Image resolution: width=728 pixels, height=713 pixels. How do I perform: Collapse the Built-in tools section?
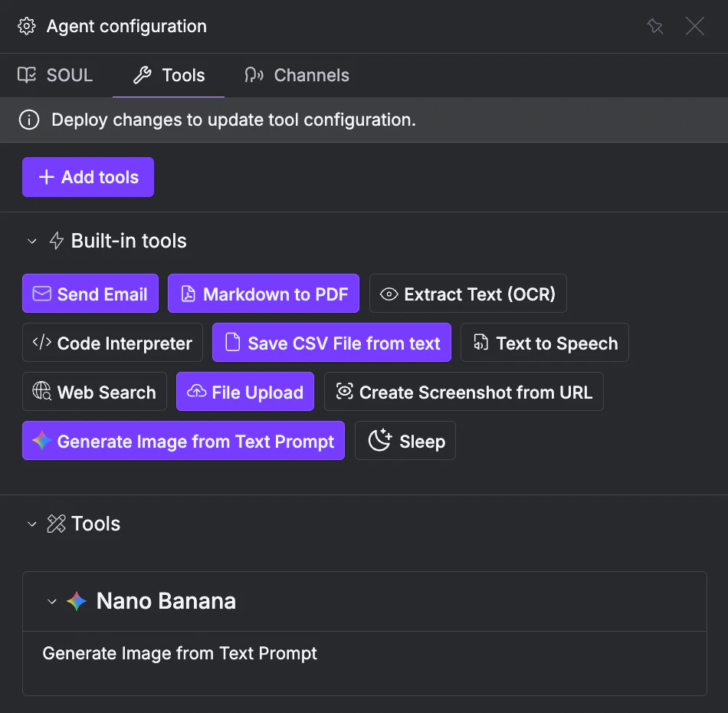coord(31,241)
